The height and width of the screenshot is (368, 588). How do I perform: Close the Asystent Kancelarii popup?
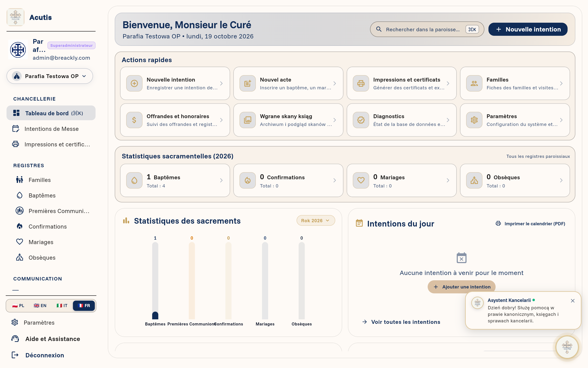[573, 301]
